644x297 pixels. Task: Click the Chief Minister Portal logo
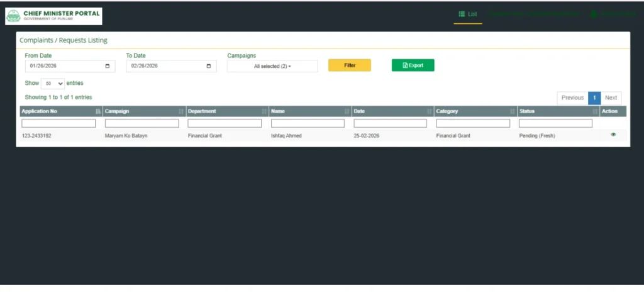pos(53,16)
